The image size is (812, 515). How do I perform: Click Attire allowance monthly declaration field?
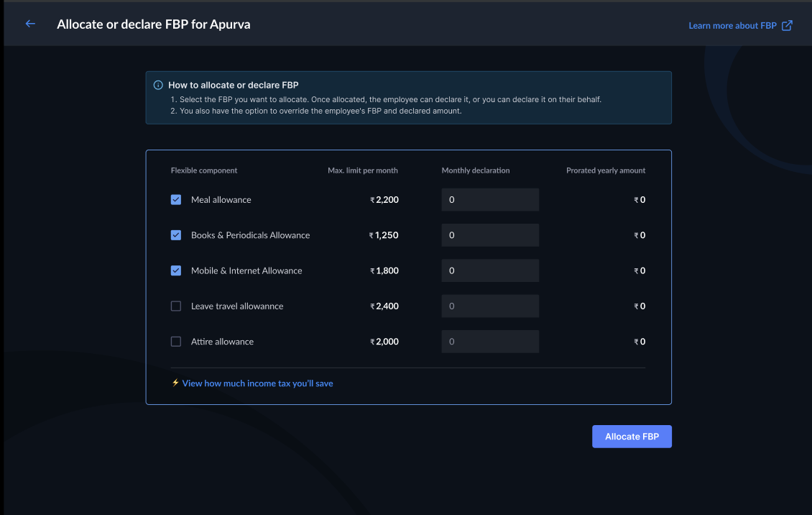(490, 342)
